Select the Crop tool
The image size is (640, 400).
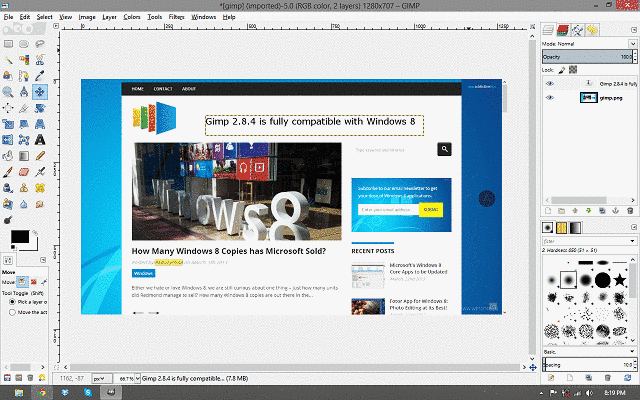coord(24,108)
